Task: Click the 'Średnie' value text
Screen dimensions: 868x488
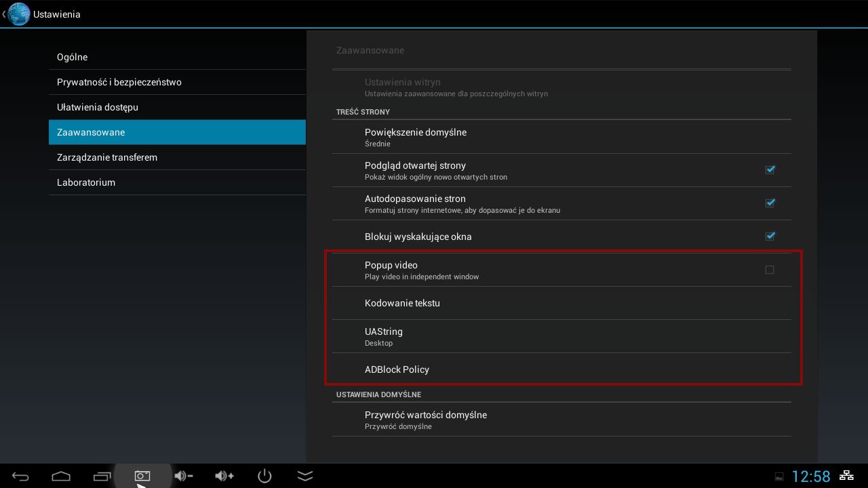Action: pos(378,144)
